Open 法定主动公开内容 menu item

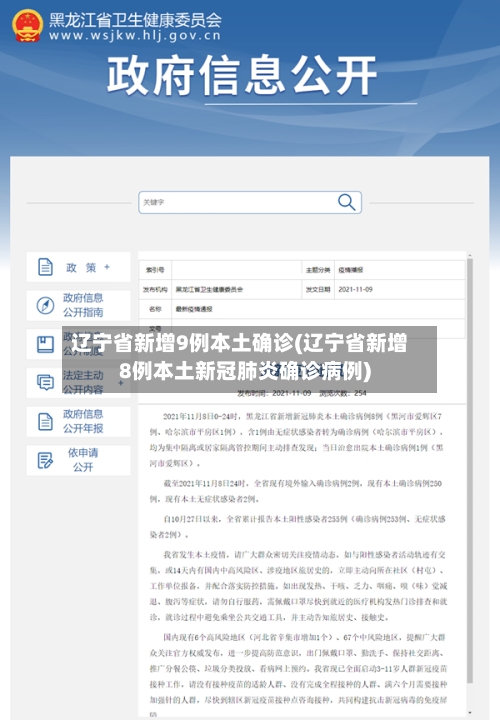(79, 382)
